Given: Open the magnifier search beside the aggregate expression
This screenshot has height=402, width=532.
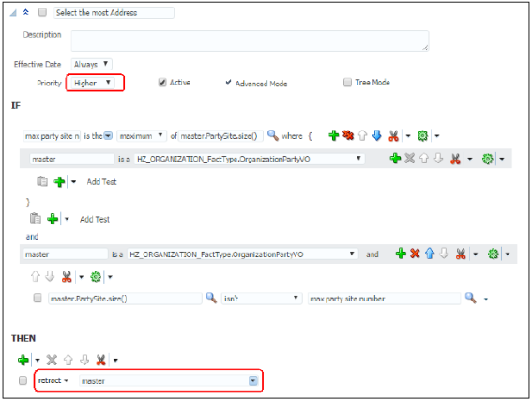Looking at the screenshot, I should (x=273, y=135).
